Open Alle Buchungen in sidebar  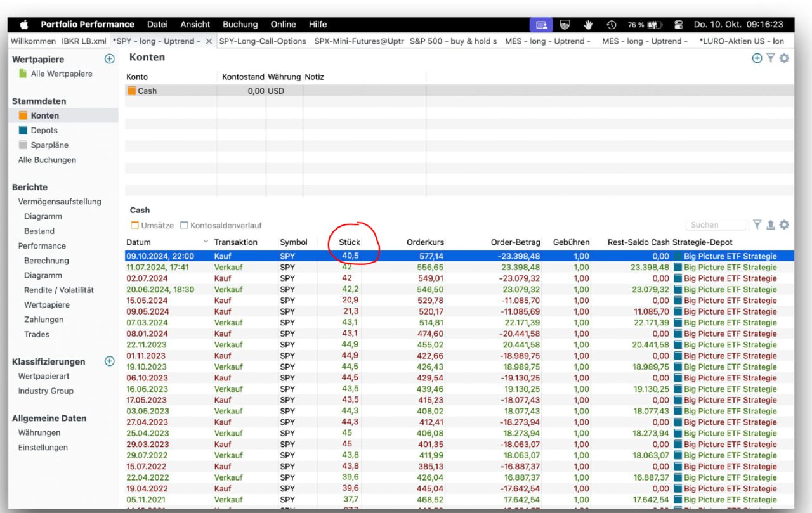click(x=47, y=160)
